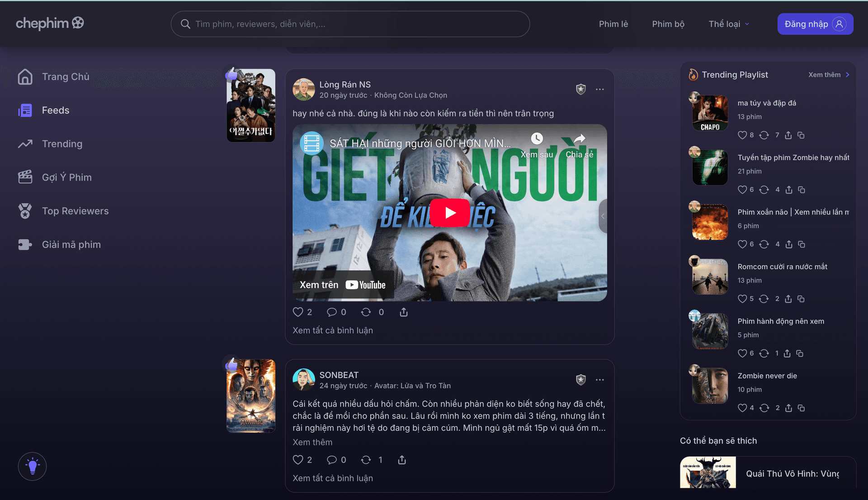The width and height of the screenshot is (868, 500).
Task: Play the embedded YouTube video
Action: click(x=450, y=213)
